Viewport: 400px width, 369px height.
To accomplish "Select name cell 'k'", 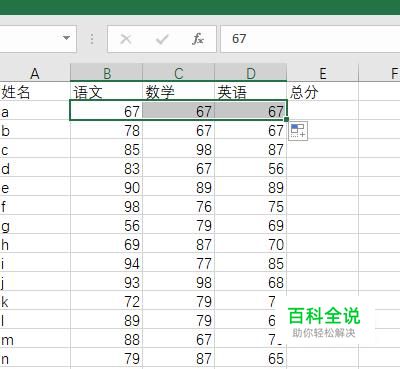I will [x=35, y=300].
